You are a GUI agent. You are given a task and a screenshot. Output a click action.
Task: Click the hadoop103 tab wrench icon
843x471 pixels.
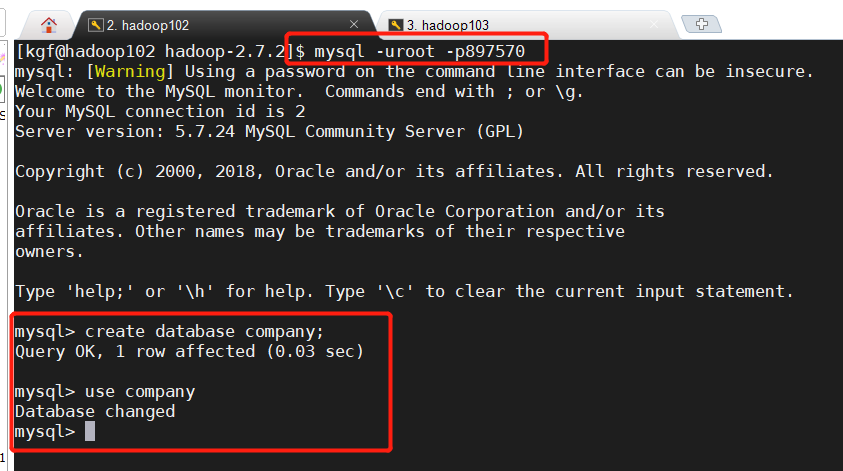tap(396, 25)
